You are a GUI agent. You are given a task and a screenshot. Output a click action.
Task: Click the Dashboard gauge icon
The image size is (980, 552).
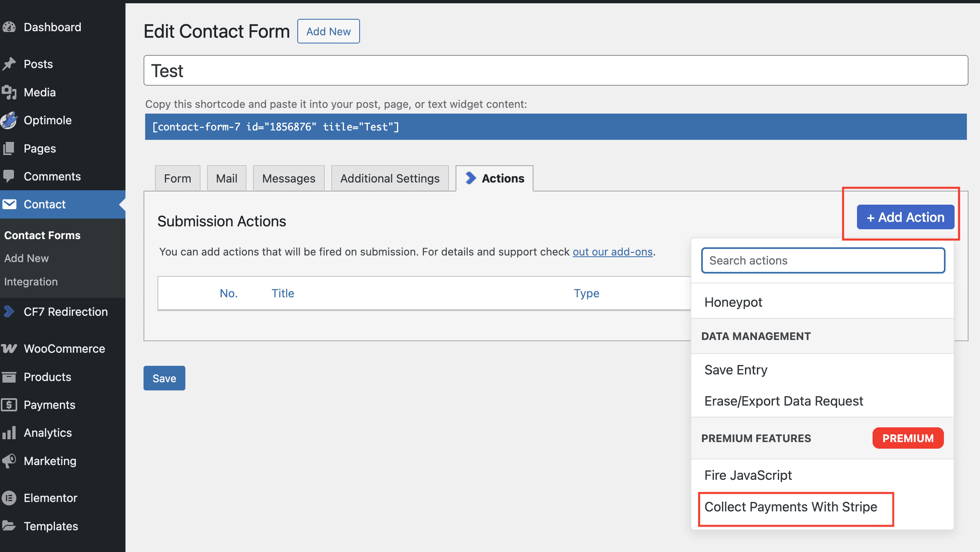point(9,27)
